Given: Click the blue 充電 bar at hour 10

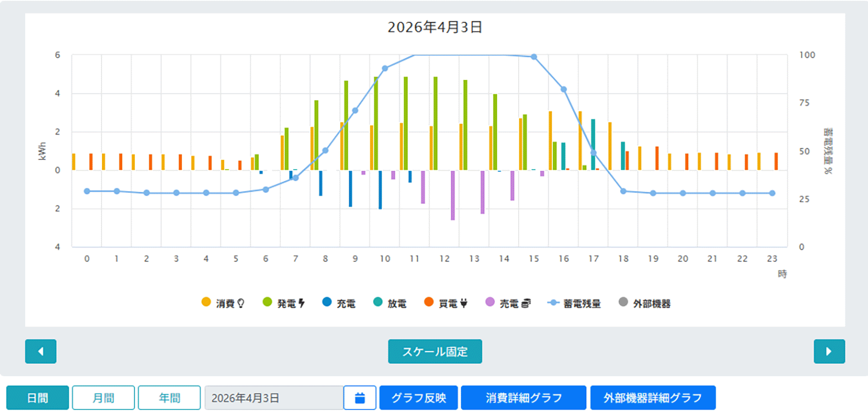Looking at the screenshot, I should coord(380,189).
